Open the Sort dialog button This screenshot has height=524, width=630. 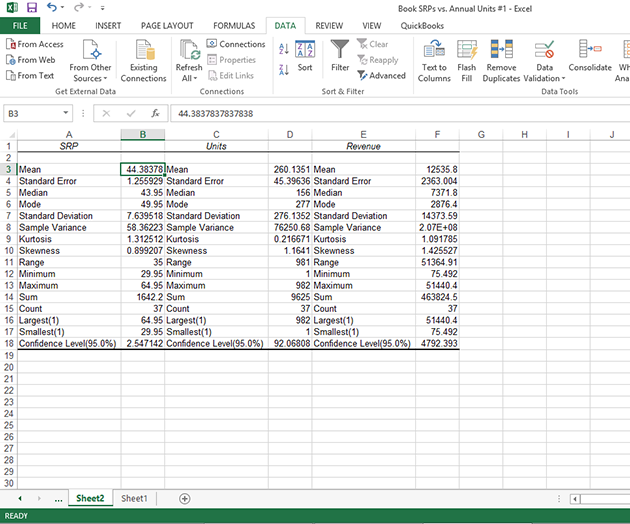click(305, 56)
